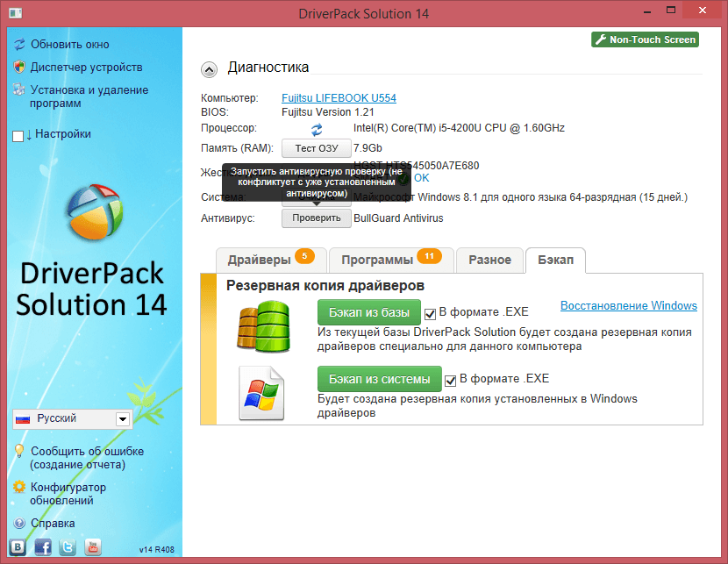728x564 pixels.
Task: Click the window title bar app icon
Action: (15, 13)
